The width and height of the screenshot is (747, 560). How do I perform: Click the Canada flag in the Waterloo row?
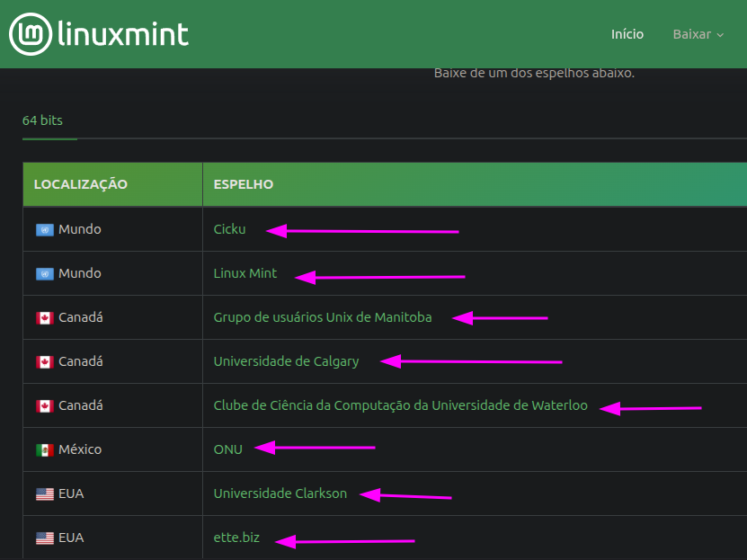[x=44, y=406]
